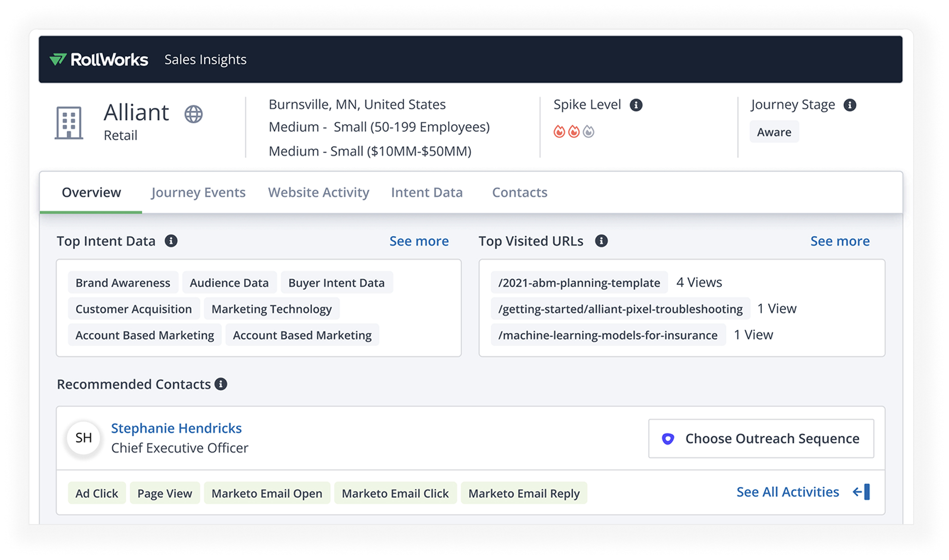Click the Retail industry label
This screenshot has width=949, height=560.
tap(120, 135)
